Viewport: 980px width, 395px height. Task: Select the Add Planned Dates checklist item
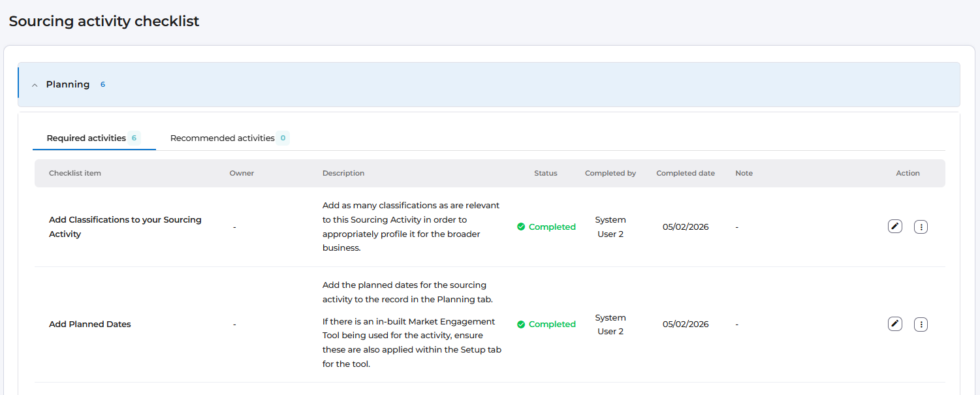click(90, 324)
